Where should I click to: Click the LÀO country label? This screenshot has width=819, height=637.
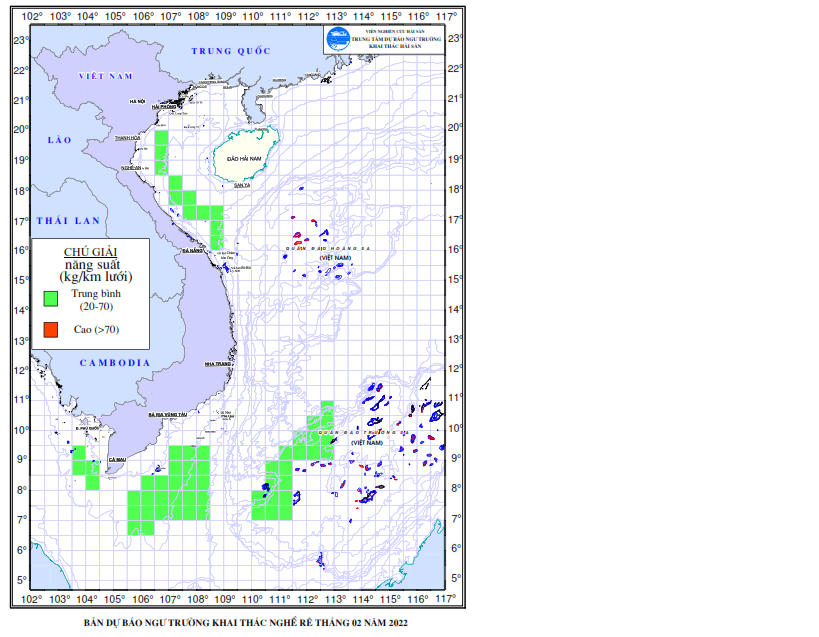60,140
